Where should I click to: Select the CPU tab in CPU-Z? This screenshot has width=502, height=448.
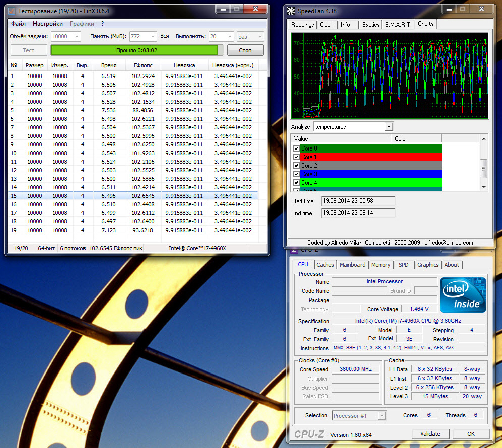tap(303, 264)
